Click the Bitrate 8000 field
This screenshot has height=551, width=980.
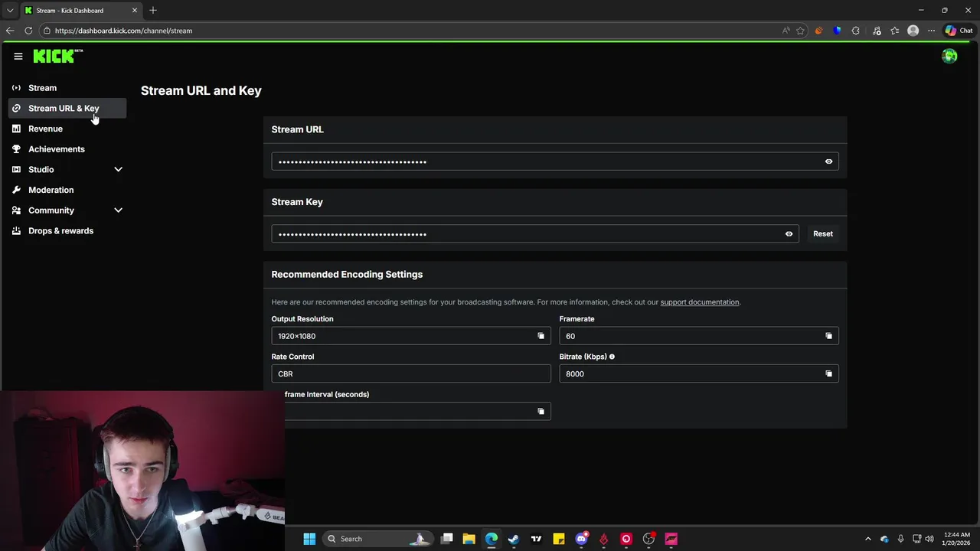pos(699,373)
